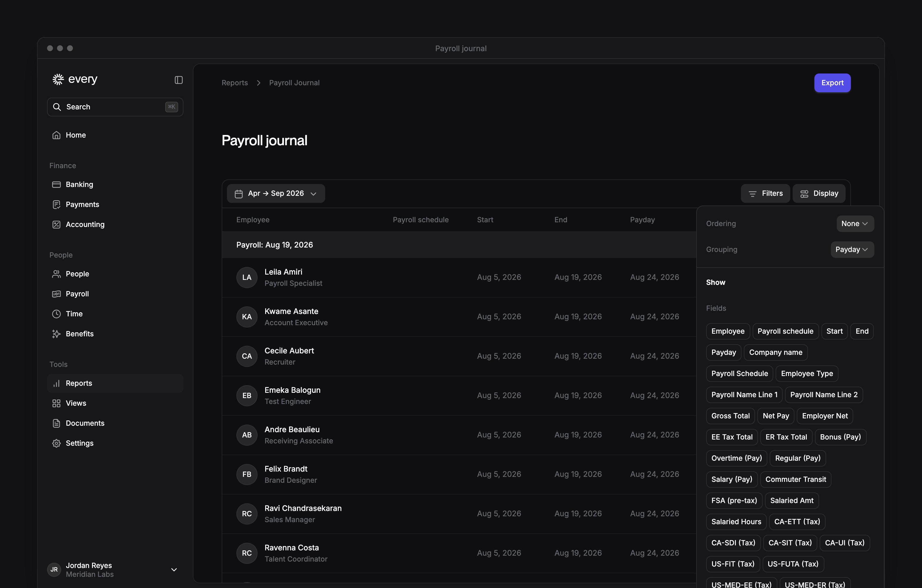Click the Kwame Asante avatar KA
Viewport: 922px width, 588px height.
pyautogui.click(x=247, y=317)
